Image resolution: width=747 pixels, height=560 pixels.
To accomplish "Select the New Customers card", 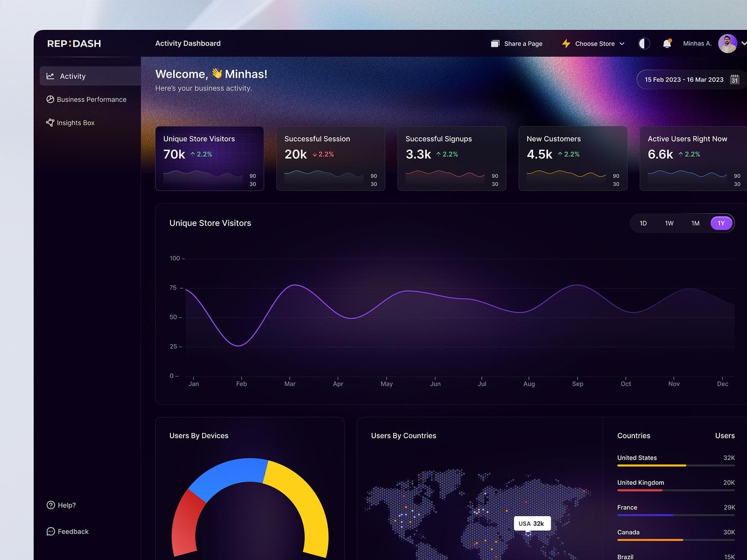I will (573, 158).
